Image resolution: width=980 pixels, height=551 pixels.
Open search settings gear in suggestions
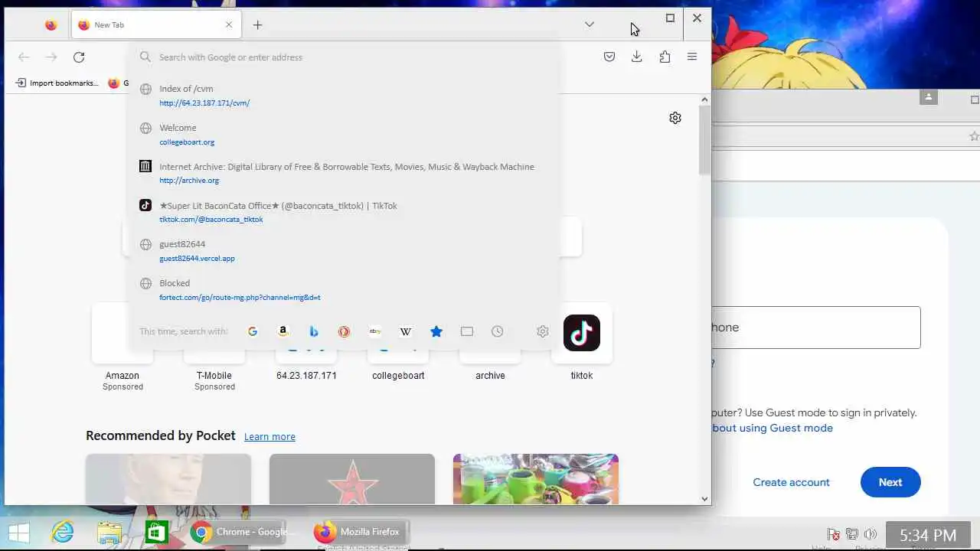543,331
